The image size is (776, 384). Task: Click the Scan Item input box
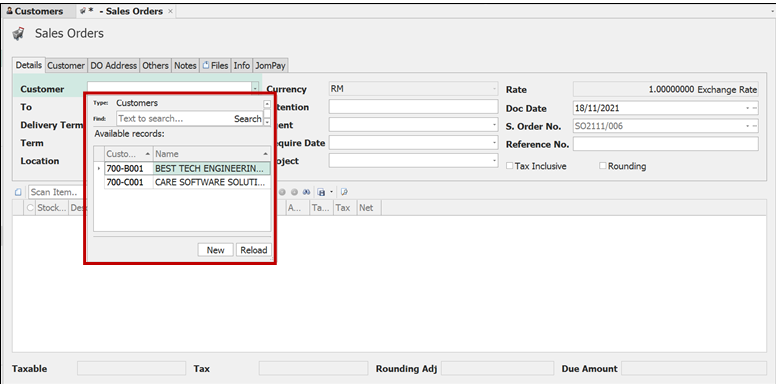pos(57,192)
